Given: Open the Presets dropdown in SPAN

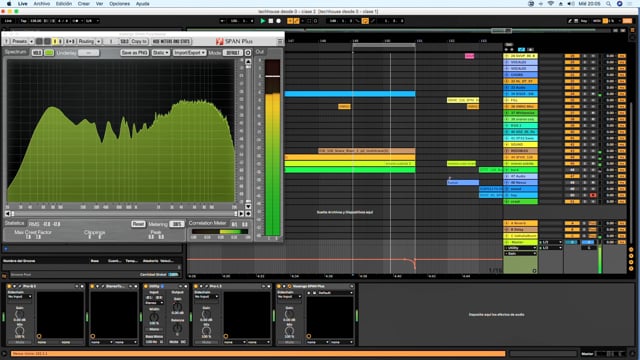Looking at the screenshot, I should coord(22,41).
